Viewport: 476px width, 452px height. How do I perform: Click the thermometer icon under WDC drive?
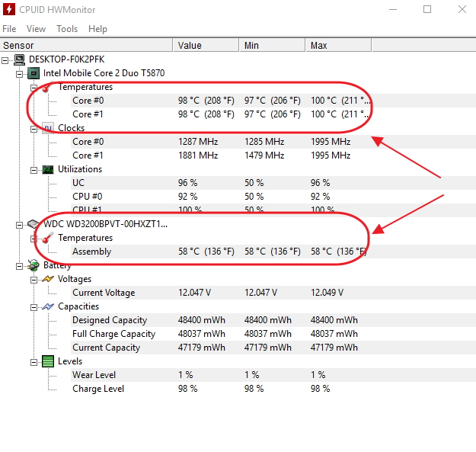tap(48, 238)
